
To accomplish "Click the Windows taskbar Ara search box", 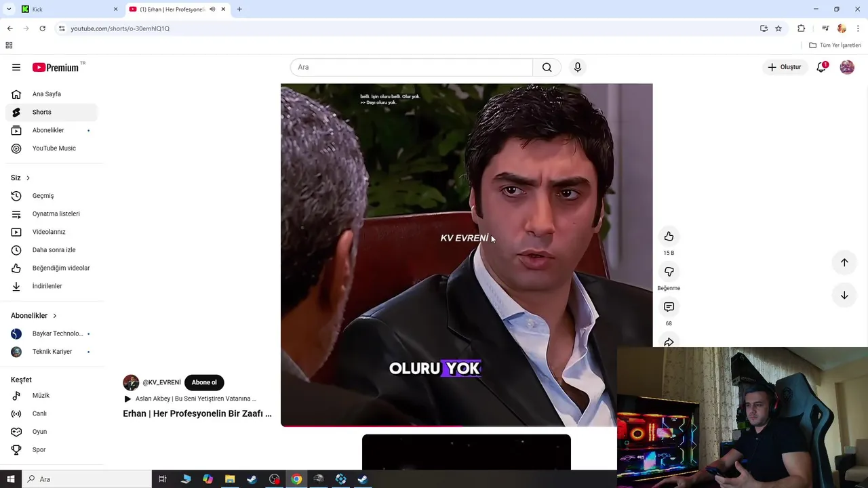I will pos(87,479).
